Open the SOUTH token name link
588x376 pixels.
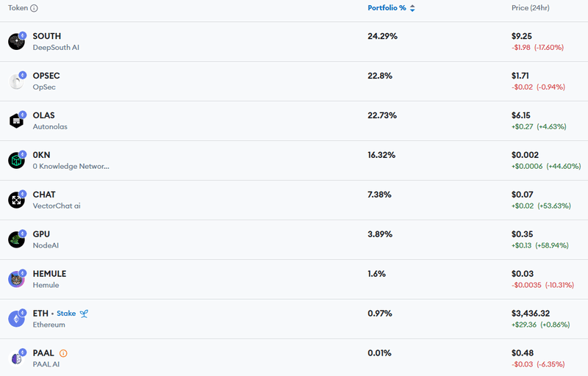[47, 36]
